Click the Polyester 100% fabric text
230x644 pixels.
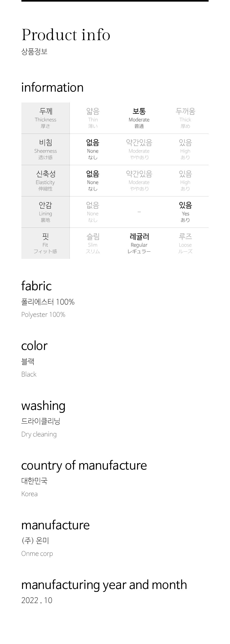(x=43, y=315)
